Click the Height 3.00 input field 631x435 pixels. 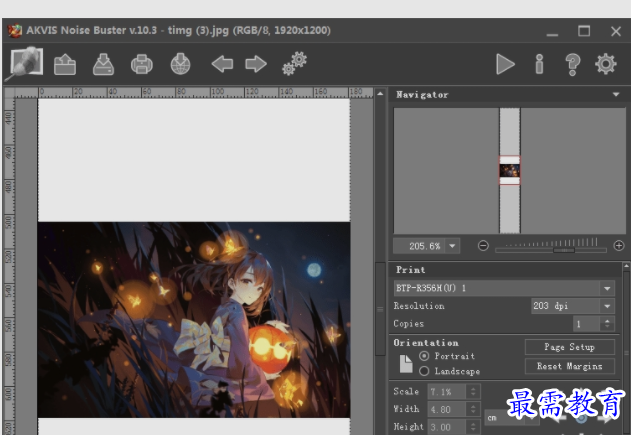click(447, 427)
